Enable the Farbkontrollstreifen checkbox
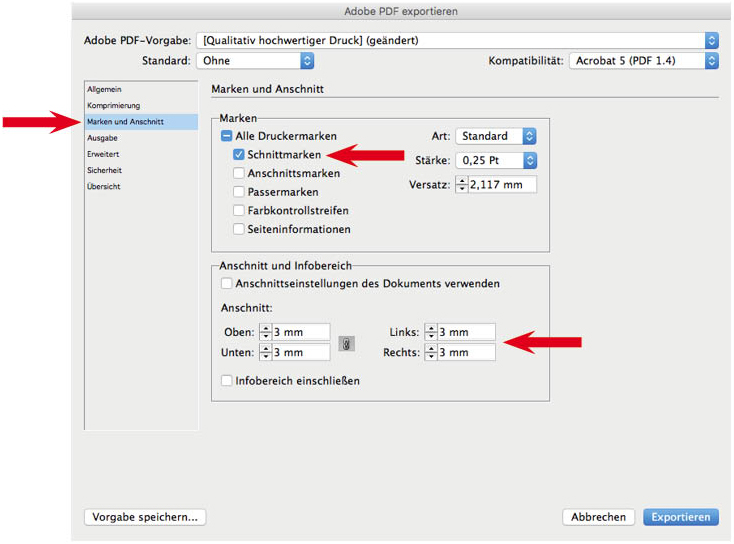The height and width of the screenshot is (544, 734). pyautogui.click(x=238, y=211)
